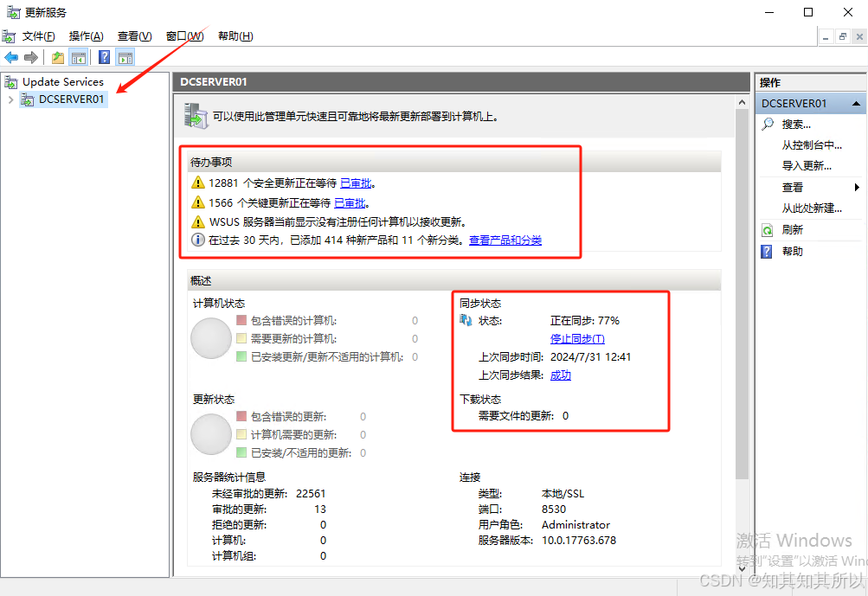
Task: Click 已审批 link for critical updates
Action: [x=350, y=203]
